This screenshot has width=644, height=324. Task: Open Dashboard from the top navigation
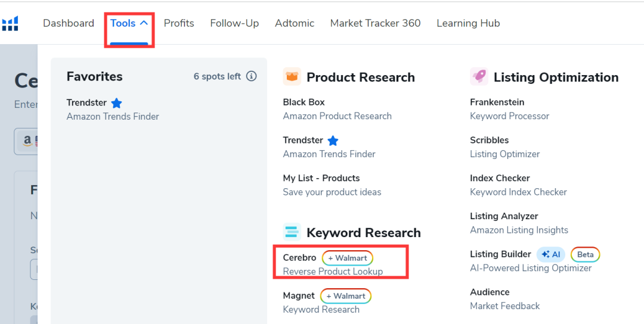coord(69,23)
